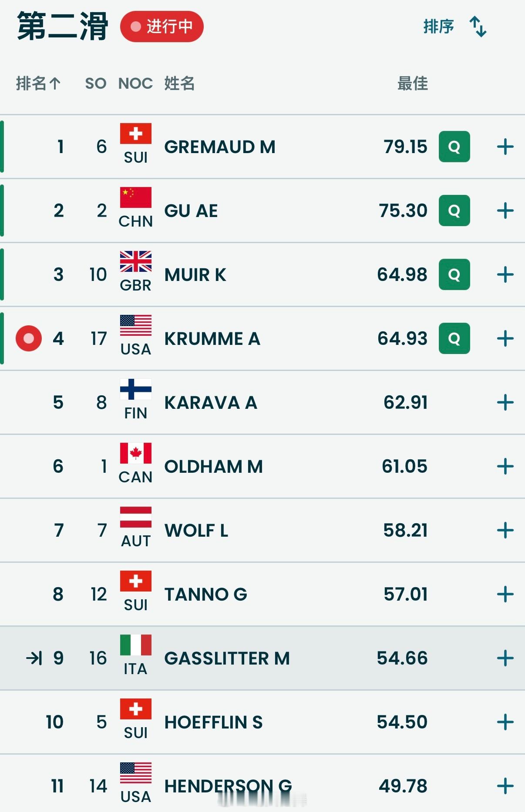Expand GREMAUD M row with plus
The width and height of the screenshot is (525, 812).
coord(505,147)
